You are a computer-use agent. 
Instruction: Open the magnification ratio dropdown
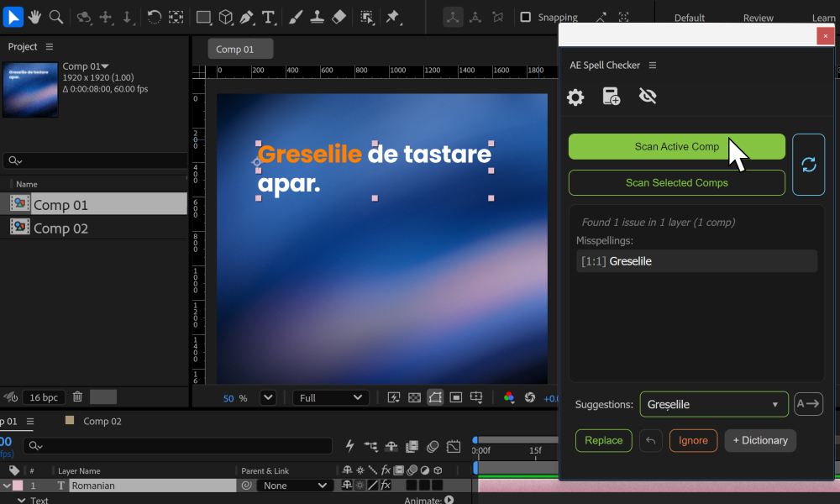(268, 397)
